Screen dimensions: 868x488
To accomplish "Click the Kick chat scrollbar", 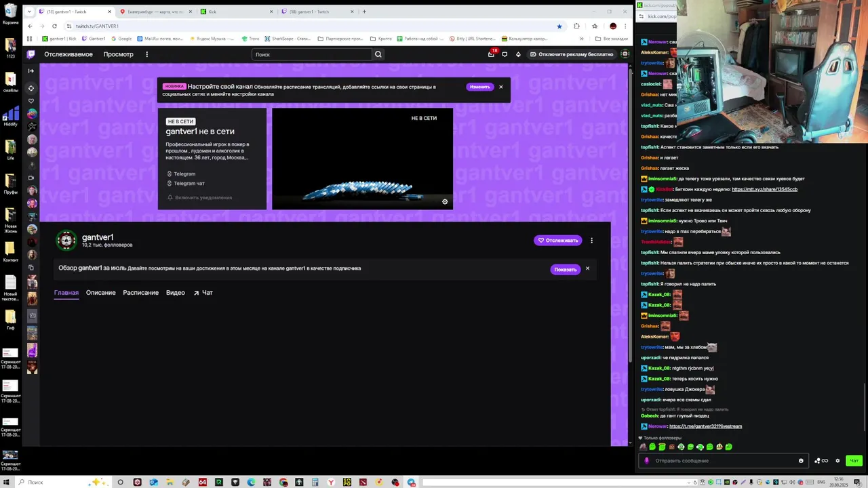I will click(x=864, y=407).
